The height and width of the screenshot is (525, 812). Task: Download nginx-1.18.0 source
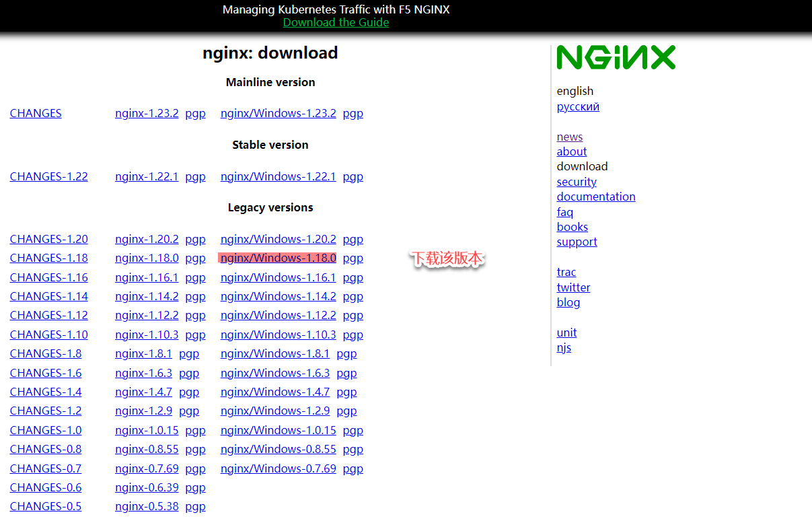147,258
